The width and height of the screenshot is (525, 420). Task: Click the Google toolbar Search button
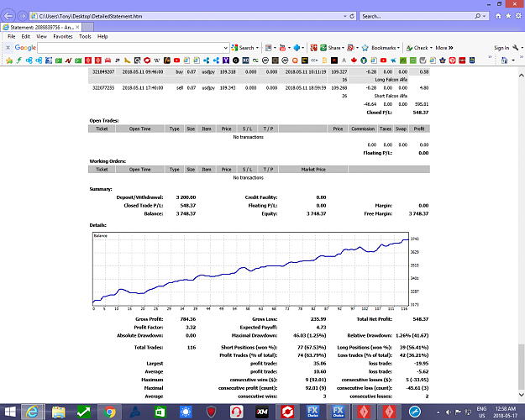pyautogui.click(x=243, y=48)
